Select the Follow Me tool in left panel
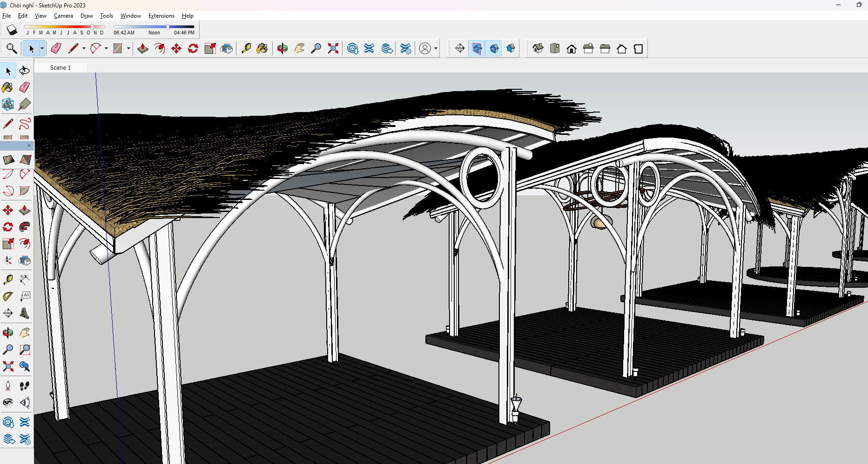Viewport: 868px width, 464px height. [25, 227]
